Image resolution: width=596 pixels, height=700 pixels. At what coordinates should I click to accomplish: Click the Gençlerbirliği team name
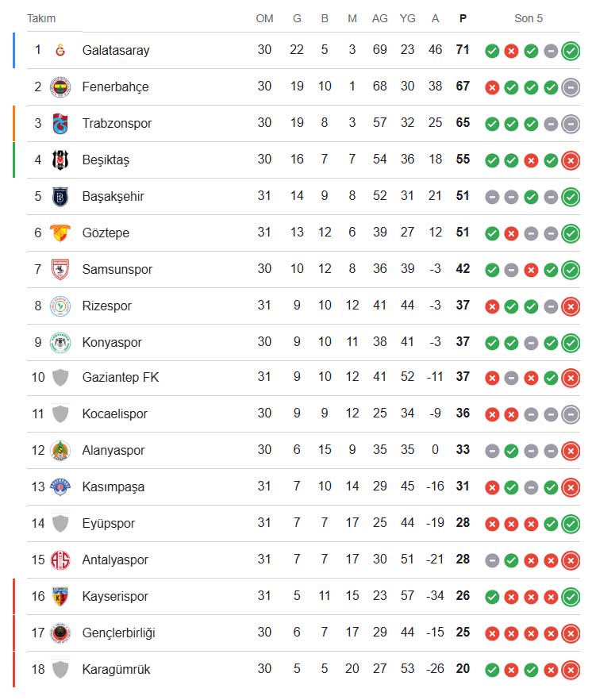click(118, 633)
